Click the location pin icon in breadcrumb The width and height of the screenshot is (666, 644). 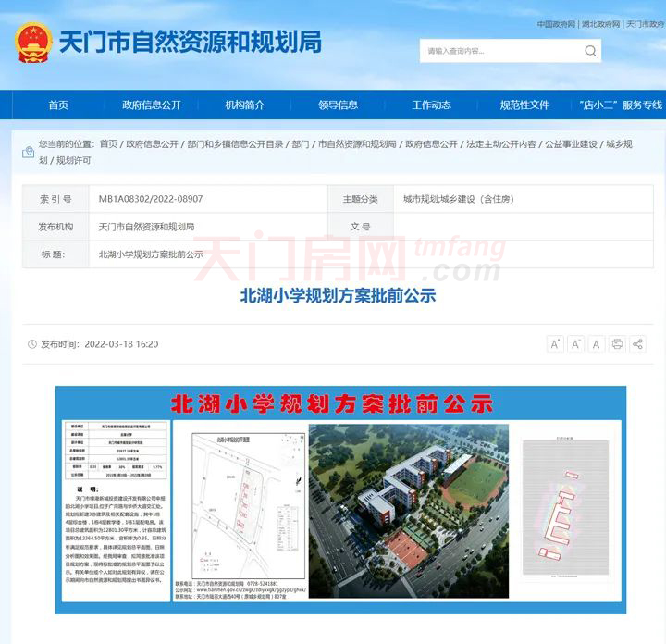(29, 152)
